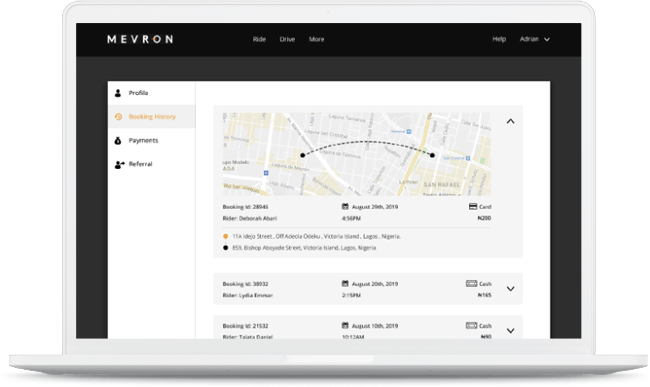This screenshot has width=650, height=387.
Task: Click the Help link in header
Action: point(499,39)
